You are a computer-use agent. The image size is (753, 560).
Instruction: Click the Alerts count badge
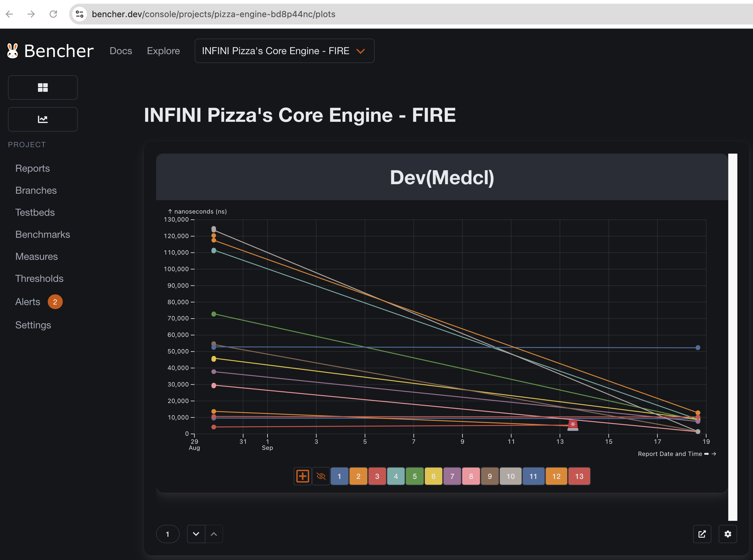click(55, 302)
